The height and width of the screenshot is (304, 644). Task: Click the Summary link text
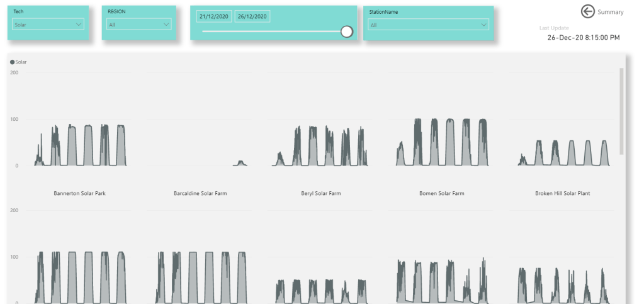point(611,12)
